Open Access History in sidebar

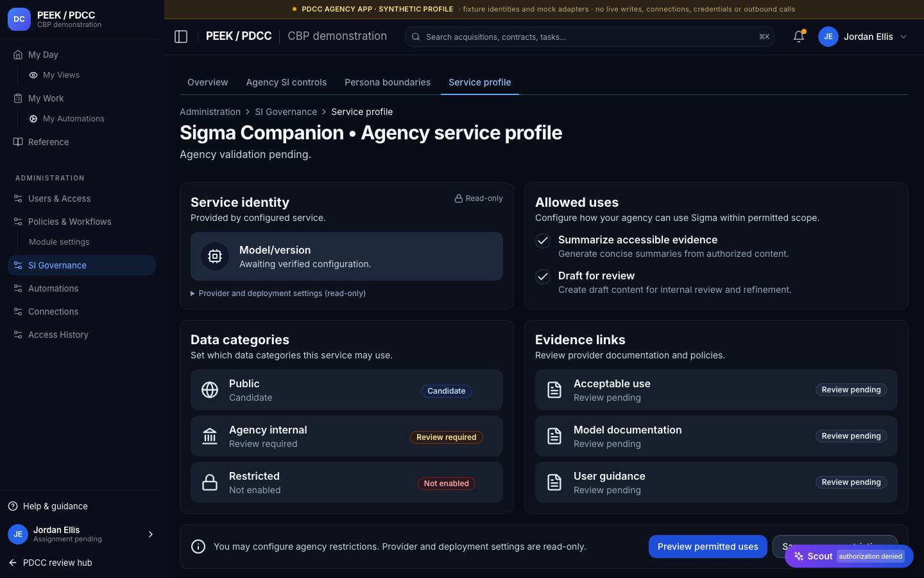pos(81,335)
